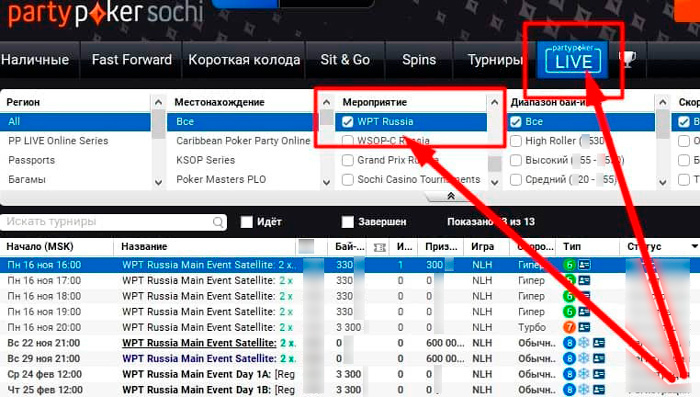Viewport: 700px width, 397px height.
Task: Toggle the Идёт filter checkbox
Action: click(246, 222)
